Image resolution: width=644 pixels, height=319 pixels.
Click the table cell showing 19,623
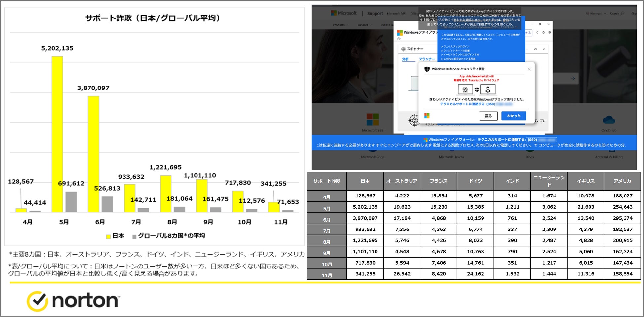402,207
